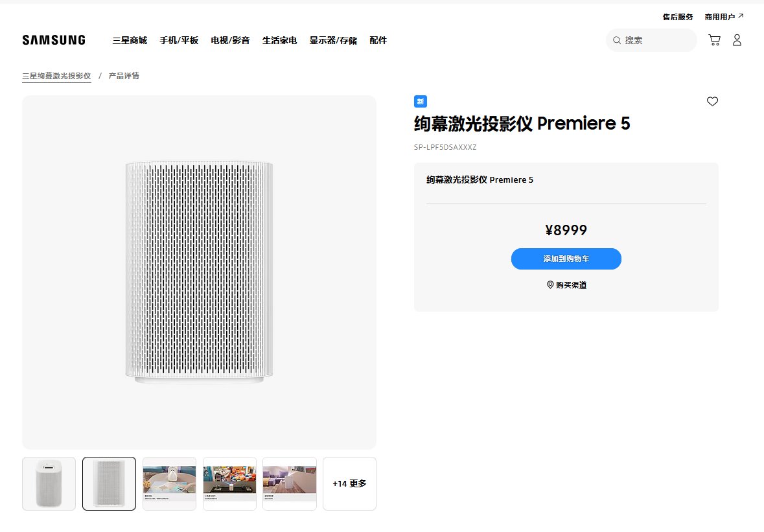Click the Premiere 5 label in purchase card
The image size is (764, 532).
480,179
